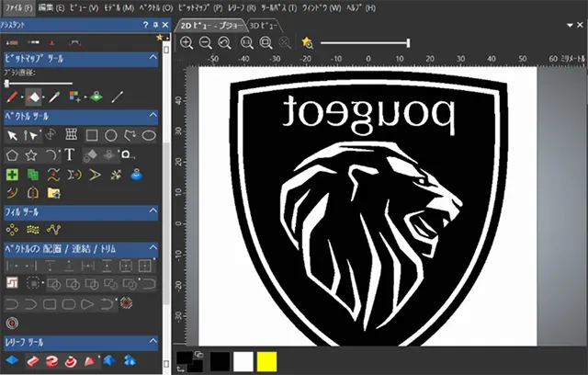Select the vector selection arrow tool

coord(12,135)
